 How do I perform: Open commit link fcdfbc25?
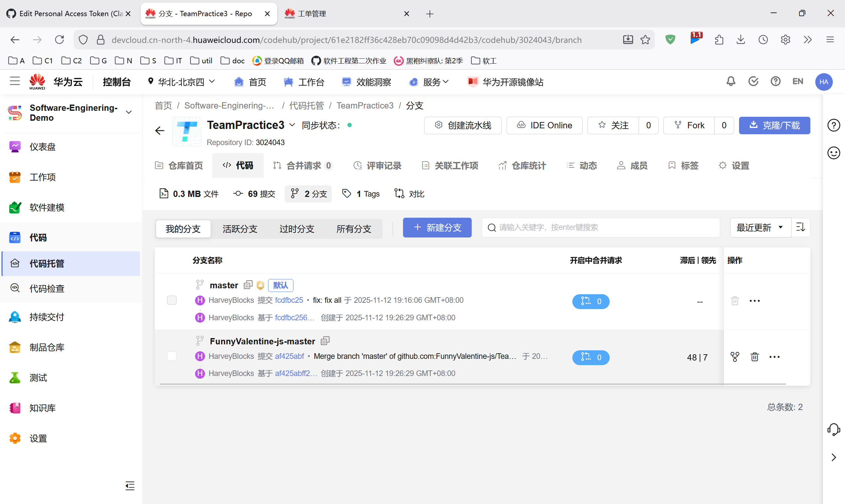289,300
